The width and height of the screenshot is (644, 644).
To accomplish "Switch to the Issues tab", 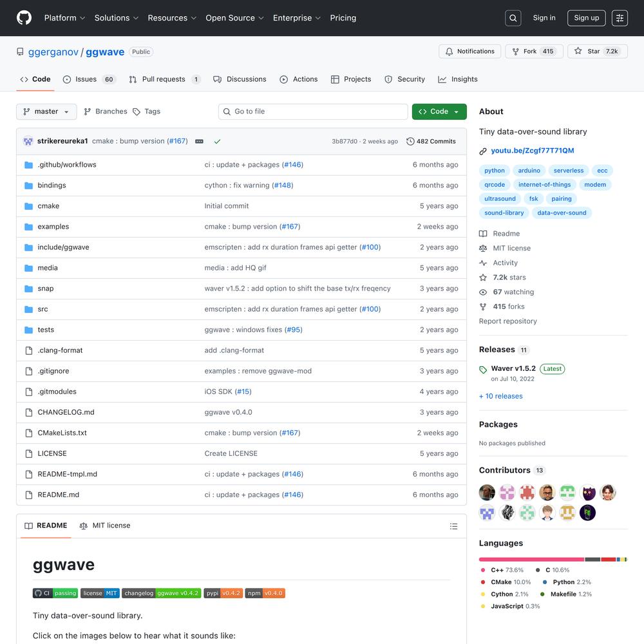I will click(86, 79).
